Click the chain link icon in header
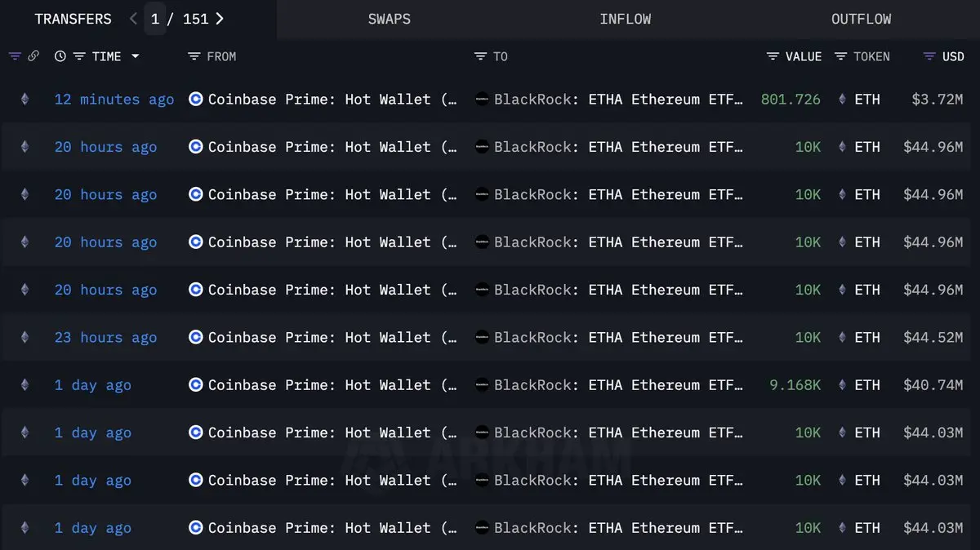 pyautogui.click(x=33, y=56)
